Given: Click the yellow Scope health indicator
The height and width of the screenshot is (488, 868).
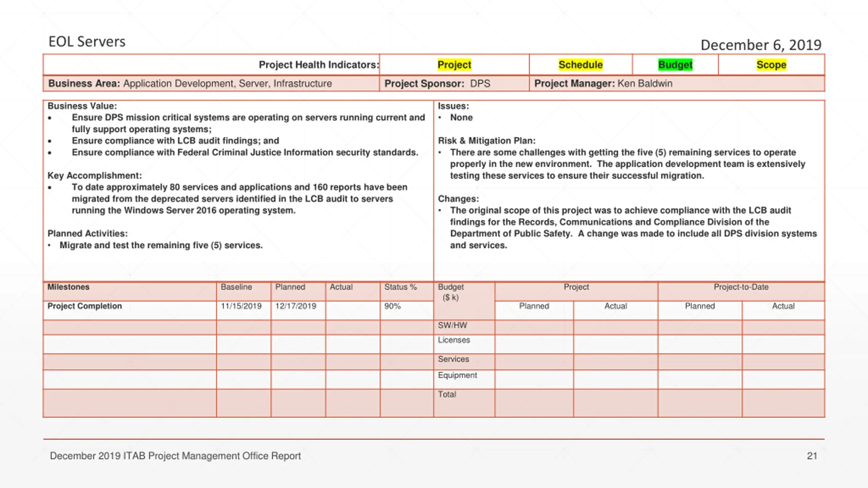Looking at the screenshot, I should (771, 65).
